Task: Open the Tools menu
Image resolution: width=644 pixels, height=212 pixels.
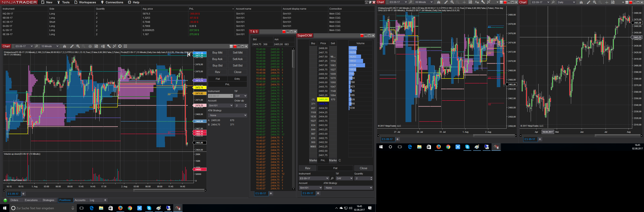Action: (63, 2)
